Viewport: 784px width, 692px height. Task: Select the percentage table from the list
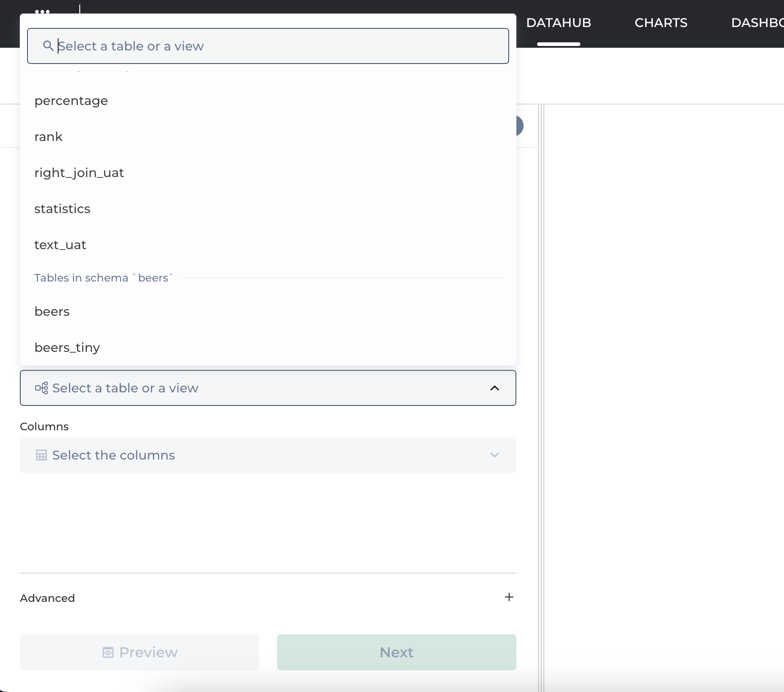click(71, 101)
